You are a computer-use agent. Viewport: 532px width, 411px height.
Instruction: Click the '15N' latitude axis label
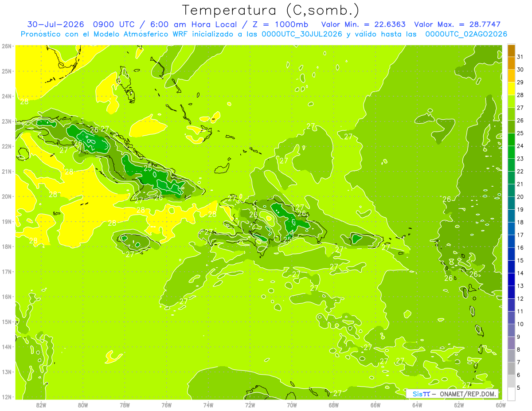7,321
